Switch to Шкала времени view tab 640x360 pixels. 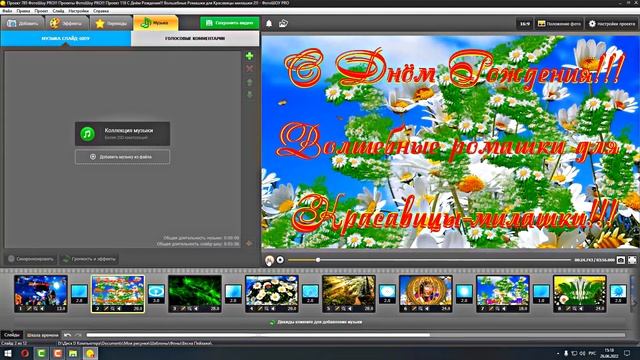42,335
